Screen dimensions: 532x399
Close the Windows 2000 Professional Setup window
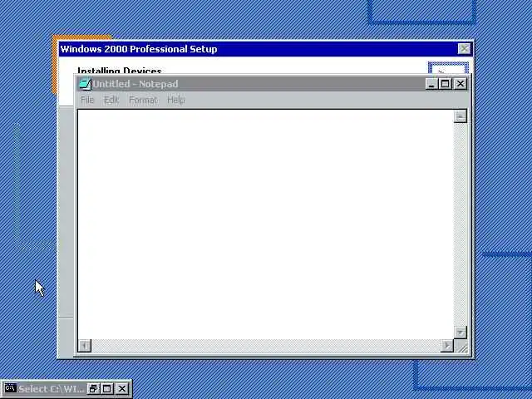click(x=464, y=49)
